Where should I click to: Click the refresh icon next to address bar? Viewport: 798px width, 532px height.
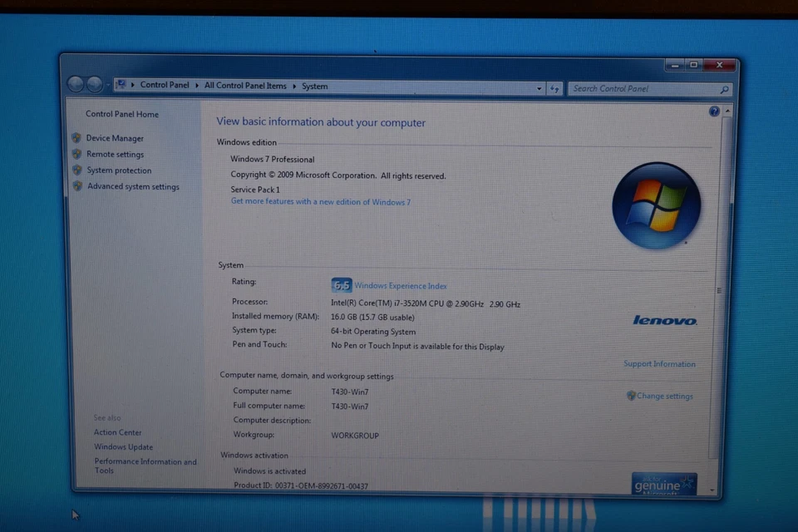(x=554, y=88)
